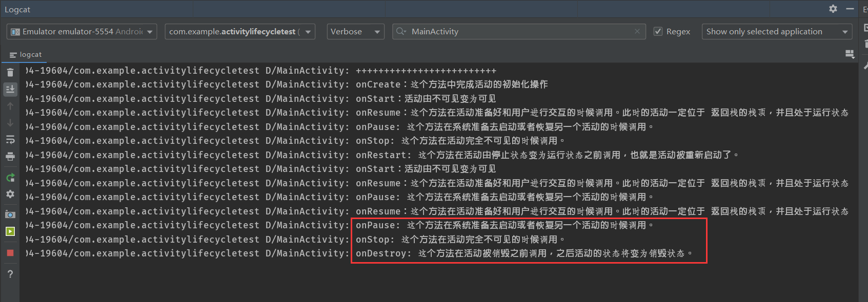Click the first onStart log line
This screenshot has width=868, height=302.
coord(260,98)
